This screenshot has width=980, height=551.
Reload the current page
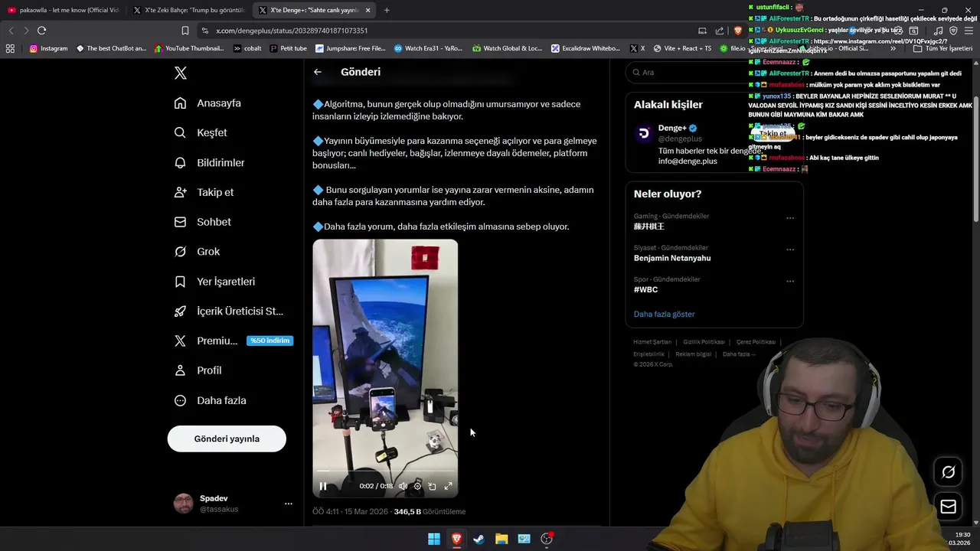coord(41,31)
